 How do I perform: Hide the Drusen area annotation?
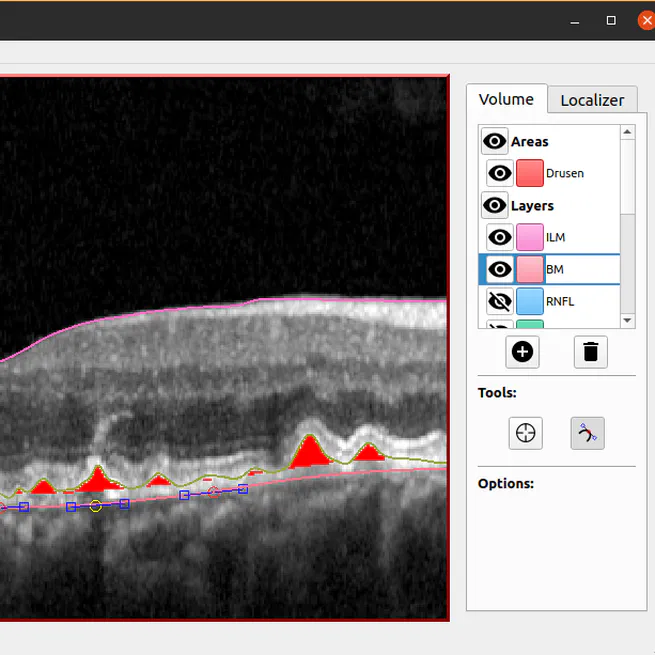click(499, 173)
